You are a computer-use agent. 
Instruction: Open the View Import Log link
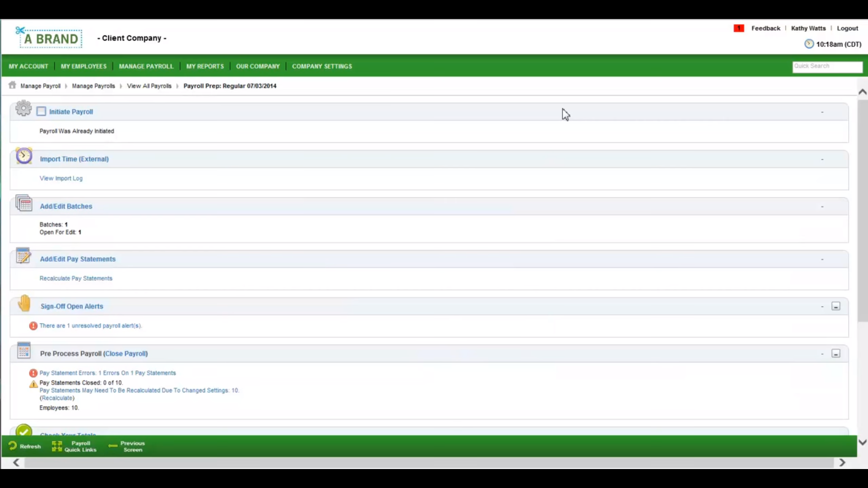pyautogui.click(x=61, y=178)
